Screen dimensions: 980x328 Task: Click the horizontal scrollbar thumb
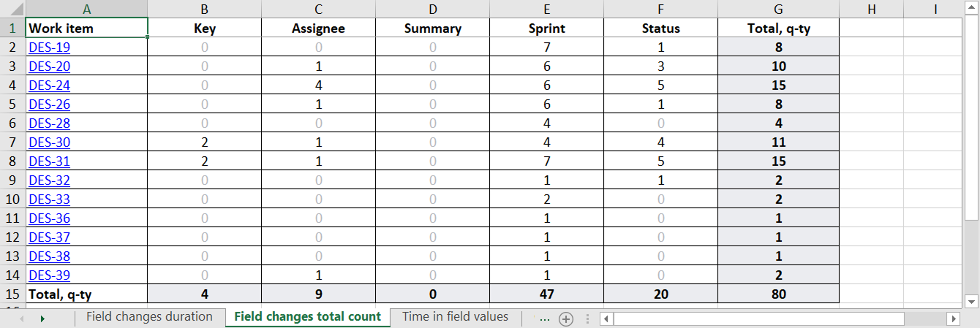tap(759, 319)
